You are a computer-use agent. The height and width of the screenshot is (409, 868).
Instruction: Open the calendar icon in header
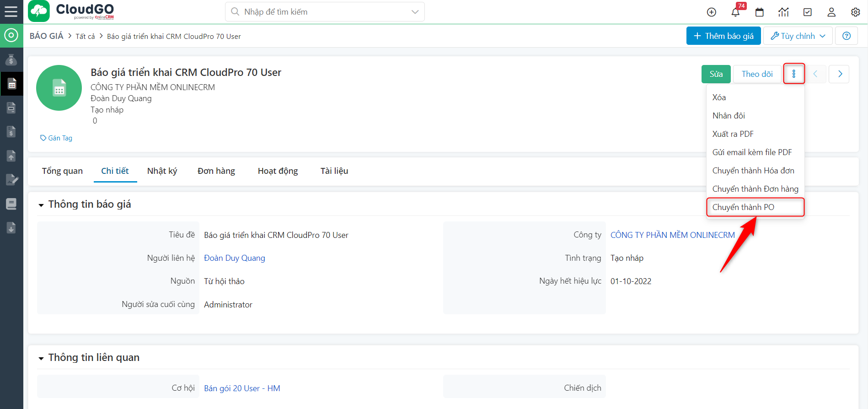(x=760, y=12)
